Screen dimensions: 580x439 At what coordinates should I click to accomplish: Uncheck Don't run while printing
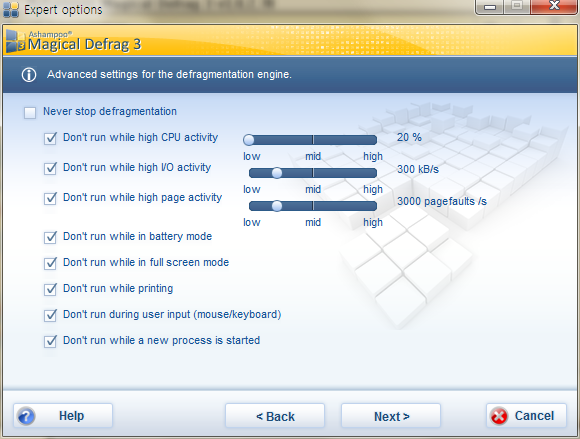(x=50, y=289)
